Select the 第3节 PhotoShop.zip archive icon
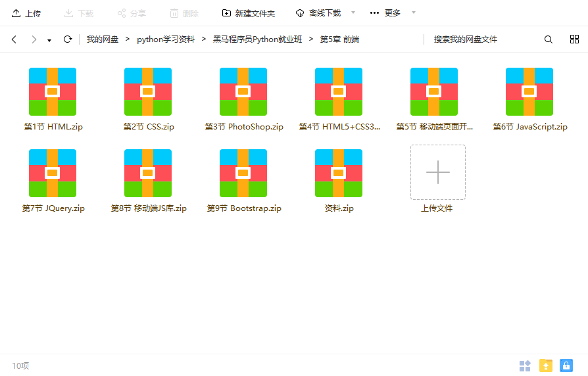This screenshot has width=588, height=376. (243, 91)
